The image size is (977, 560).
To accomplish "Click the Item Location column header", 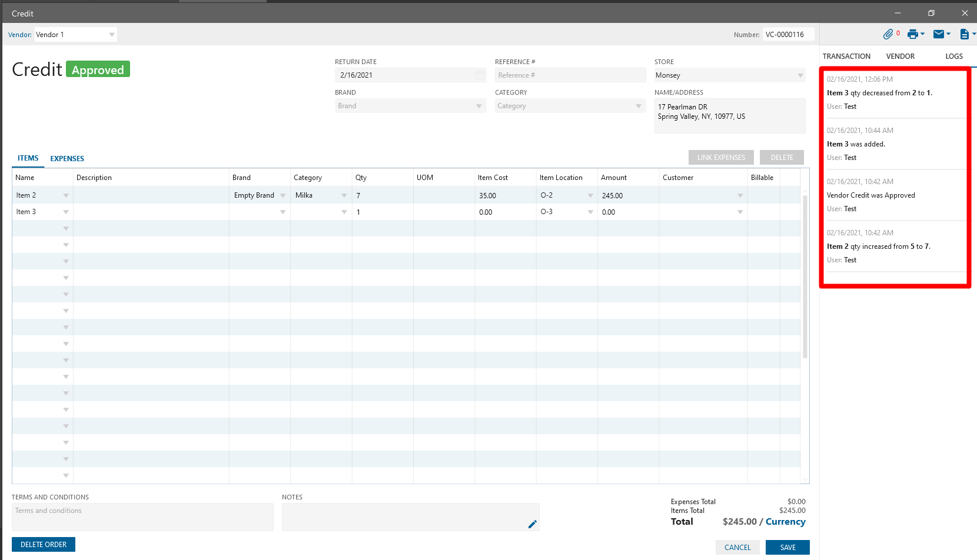I will tap(567, 178).
